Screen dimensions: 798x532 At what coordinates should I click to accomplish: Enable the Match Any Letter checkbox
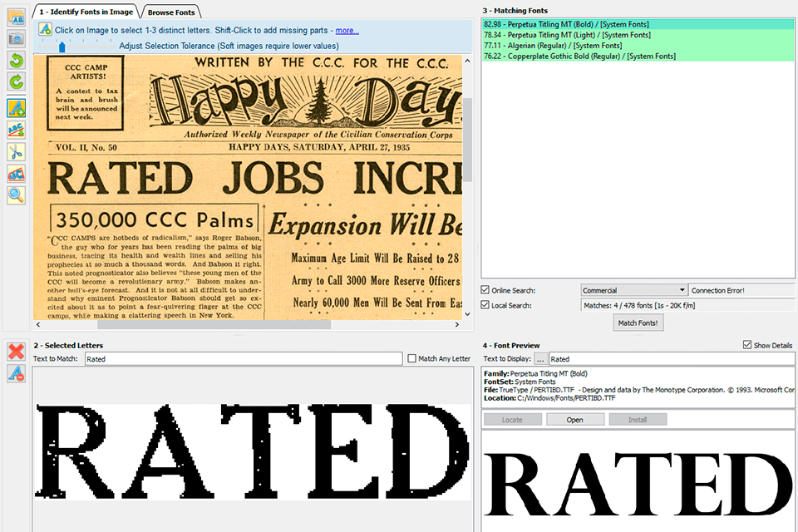pos(412,359)
